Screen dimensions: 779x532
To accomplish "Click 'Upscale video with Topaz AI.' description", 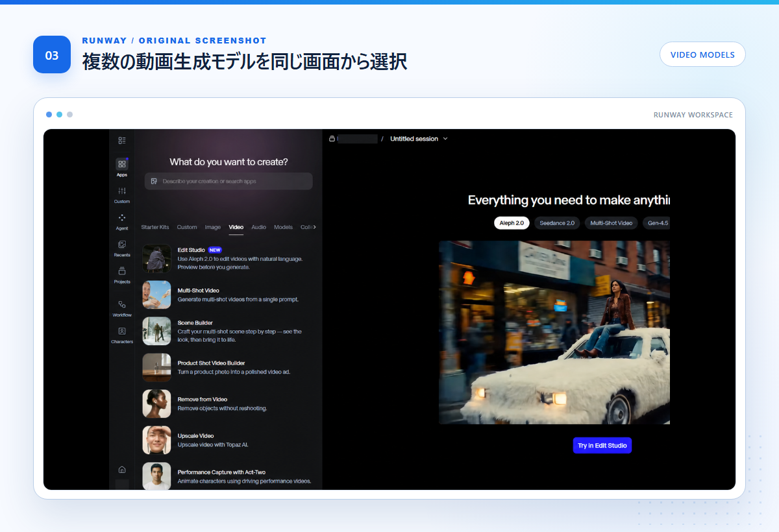I will pos(213,445).
